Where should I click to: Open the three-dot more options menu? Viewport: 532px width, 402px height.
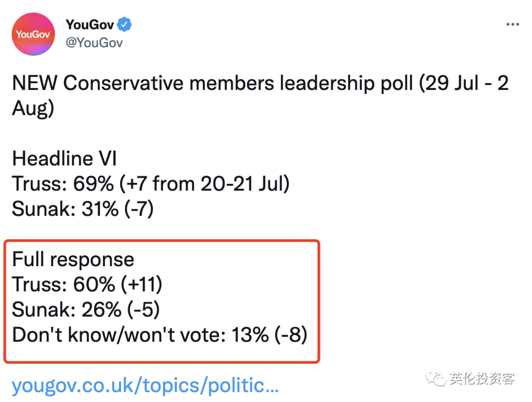pos(513,25)
